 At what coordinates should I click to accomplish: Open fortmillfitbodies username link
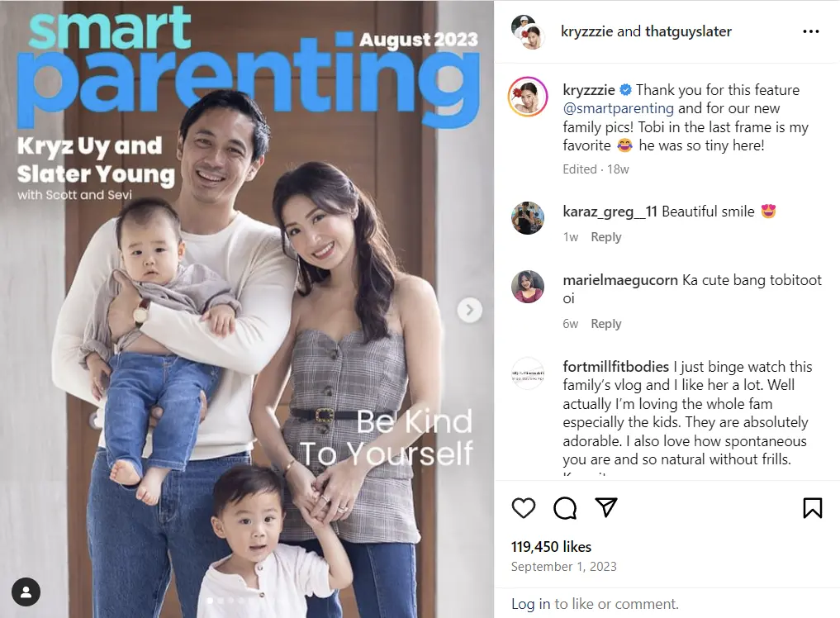pyautogui.click(x=615, y=367)
